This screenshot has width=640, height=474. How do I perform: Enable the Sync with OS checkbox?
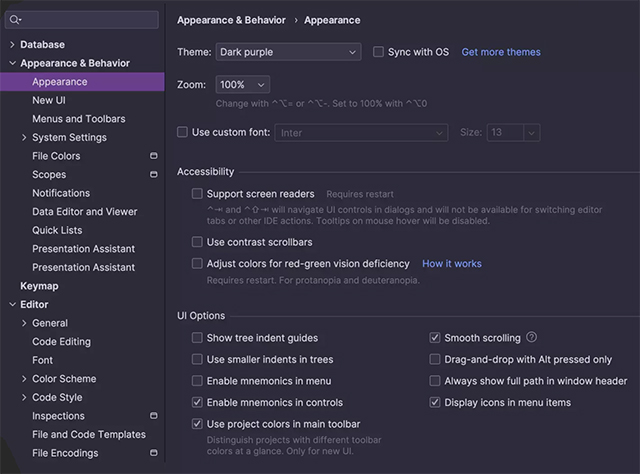[x=379, y=52]
